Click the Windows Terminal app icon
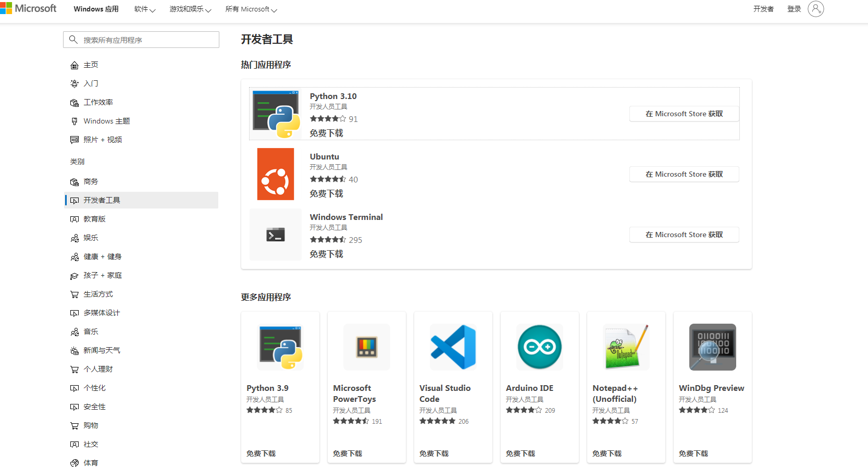This screenshot has height=467, width=868. click(x=276, y=235)
